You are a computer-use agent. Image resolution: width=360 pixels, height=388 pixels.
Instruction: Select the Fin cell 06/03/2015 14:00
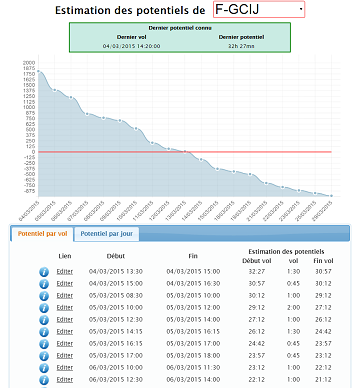pyautogui.click(x=193, y=380)
